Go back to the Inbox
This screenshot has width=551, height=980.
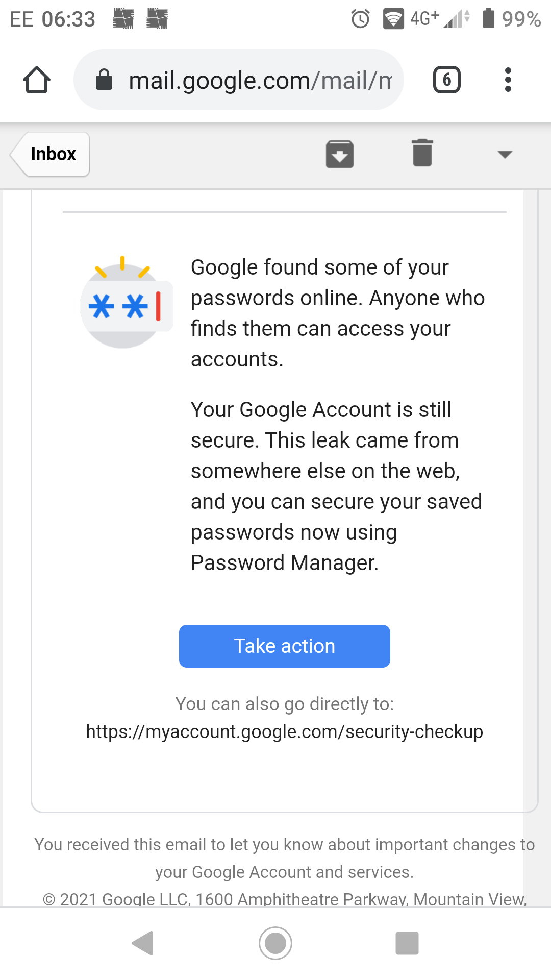(x=50, y=154)
